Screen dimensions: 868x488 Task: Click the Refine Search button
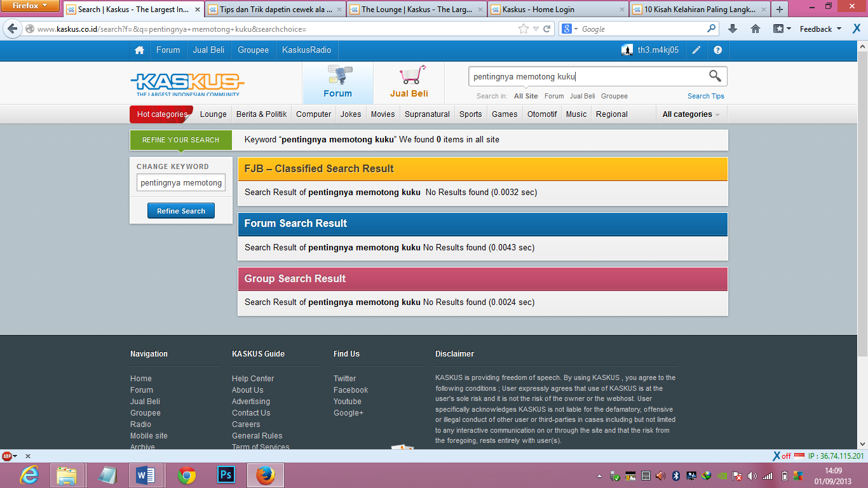pyautogui.click(x=181, y=211)
